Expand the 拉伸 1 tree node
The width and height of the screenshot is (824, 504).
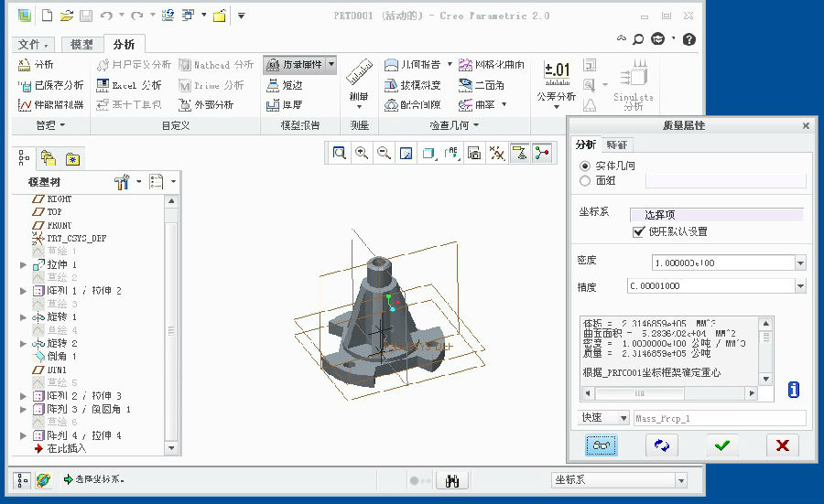coord(24,264)
